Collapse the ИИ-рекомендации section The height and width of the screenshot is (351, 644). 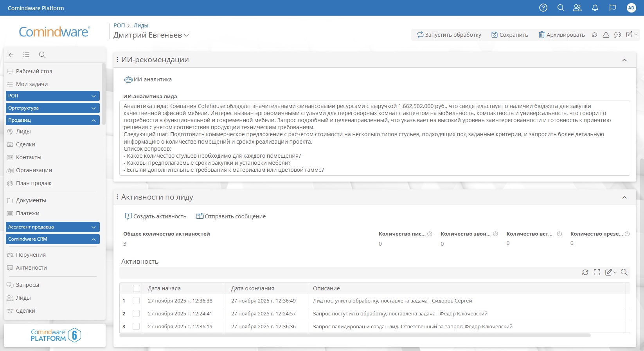click(x=624, y=60)
